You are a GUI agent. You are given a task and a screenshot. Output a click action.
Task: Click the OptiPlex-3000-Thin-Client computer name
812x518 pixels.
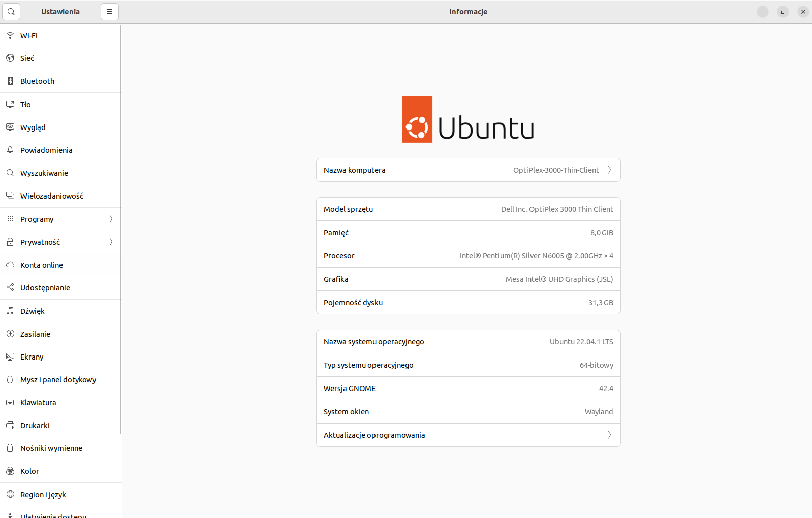click(555, 170)
